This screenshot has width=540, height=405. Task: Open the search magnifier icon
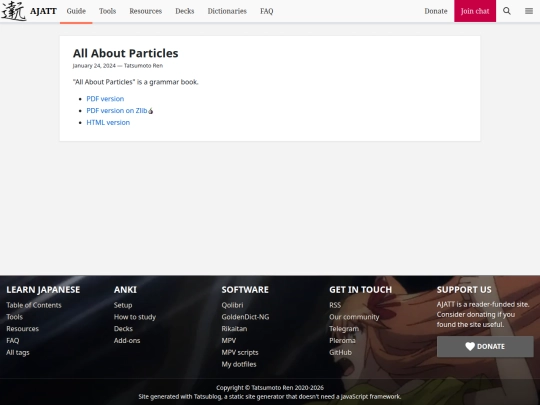(x=507, y=11)
